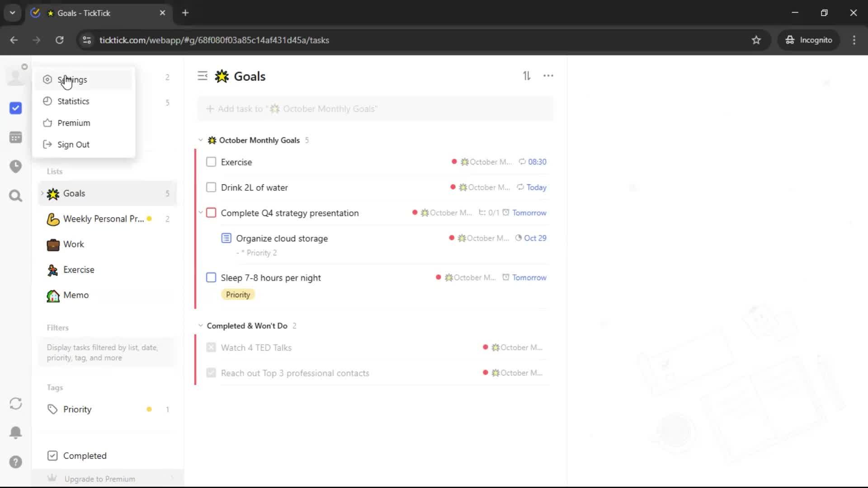This screenshot has width=868, height=488.
Task: Click the sort icon beside Goals title
Action: 527,76
